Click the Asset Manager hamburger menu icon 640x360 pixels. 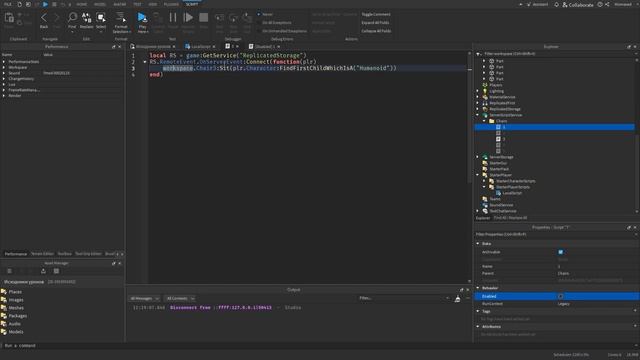(9, 271)
